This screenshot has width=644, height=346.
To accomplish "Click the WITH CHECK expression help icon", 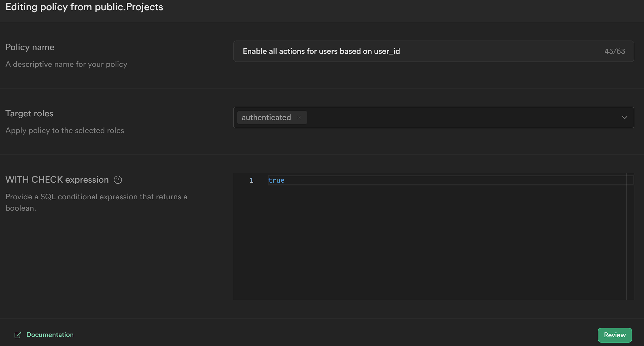I will [x=118, y=180].
